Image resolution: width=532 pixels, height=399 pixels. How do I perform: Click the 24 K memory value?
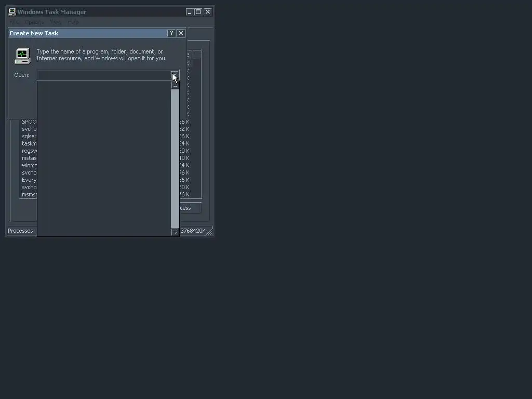click(184, 143)
